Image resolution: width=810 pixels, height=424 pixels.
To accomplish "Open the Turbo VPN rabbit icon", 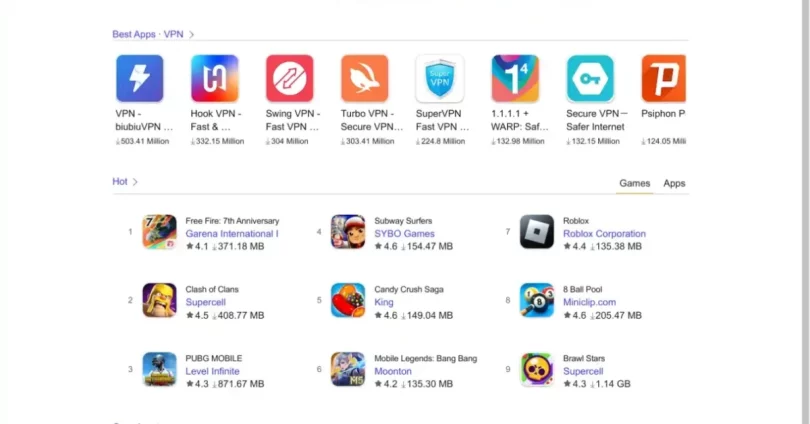I will point(364,78).
